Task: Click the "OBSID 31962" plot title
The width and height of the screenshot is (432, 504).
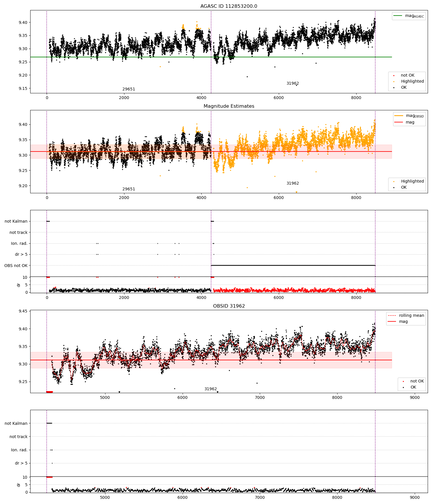Action: click(229, 306)
